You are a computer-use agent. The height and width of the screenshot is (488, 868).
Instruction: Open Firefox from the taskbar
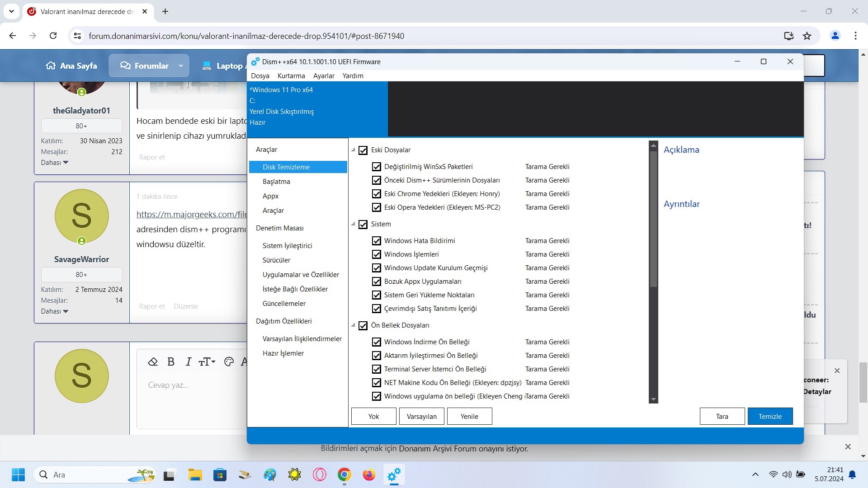369,475
